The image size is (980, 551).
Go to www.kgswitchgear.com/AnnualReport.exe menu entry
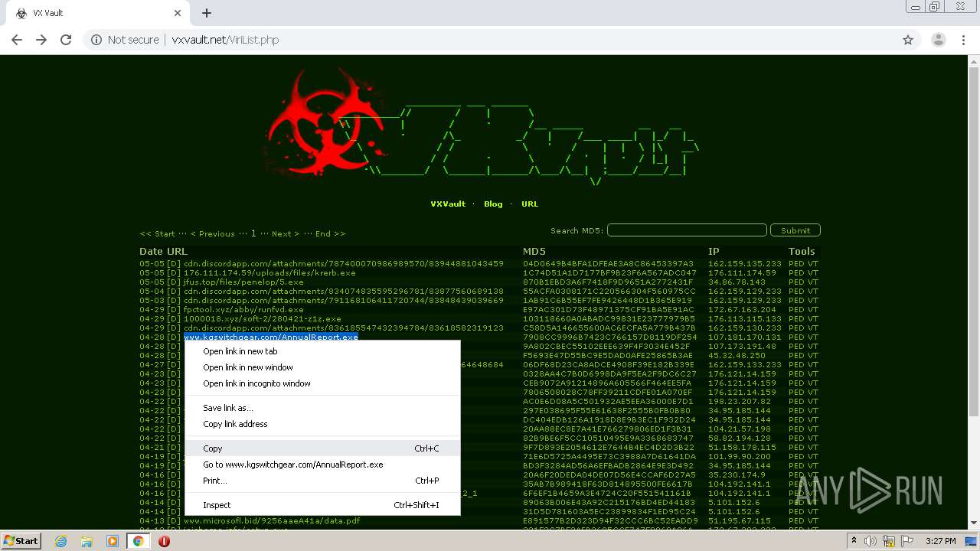pos(322,465)
